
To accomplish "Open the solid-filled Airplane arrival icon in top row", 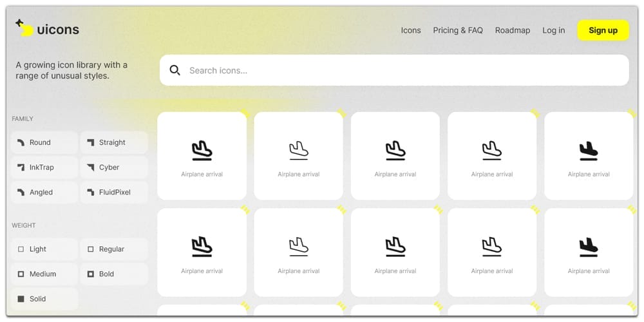I will 589,155.
